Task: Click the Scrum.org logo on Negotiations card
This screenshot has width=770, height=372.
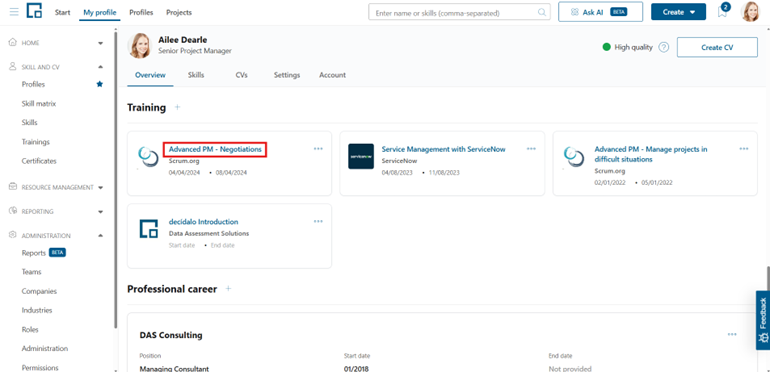Action: pos(148,157)
